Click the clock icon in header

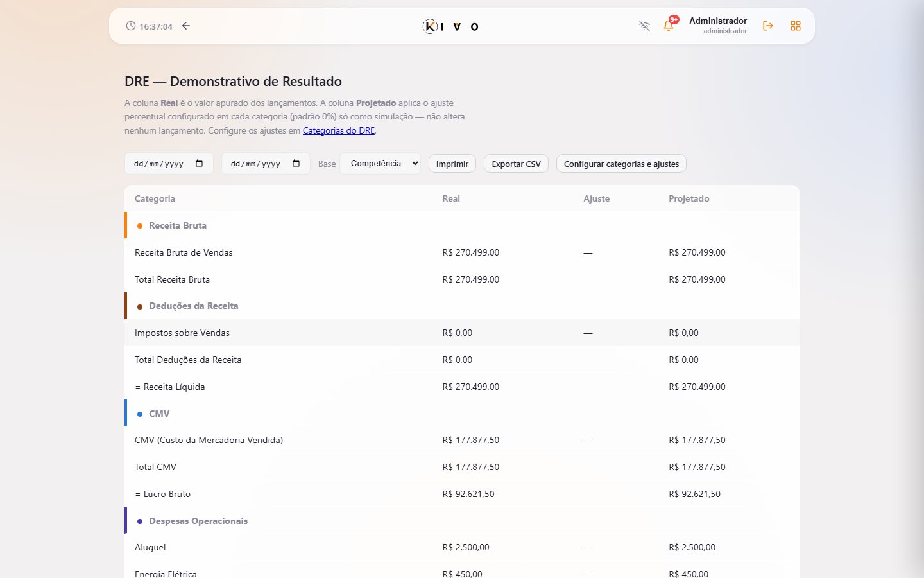(131, 26)
